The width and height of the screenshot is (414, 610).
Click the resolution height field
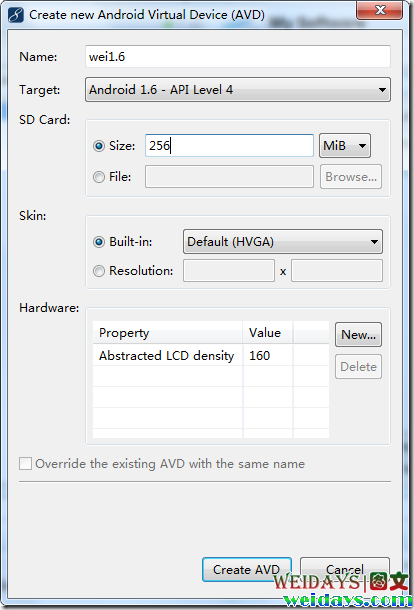pyautogui.click(x=337, y=271)
